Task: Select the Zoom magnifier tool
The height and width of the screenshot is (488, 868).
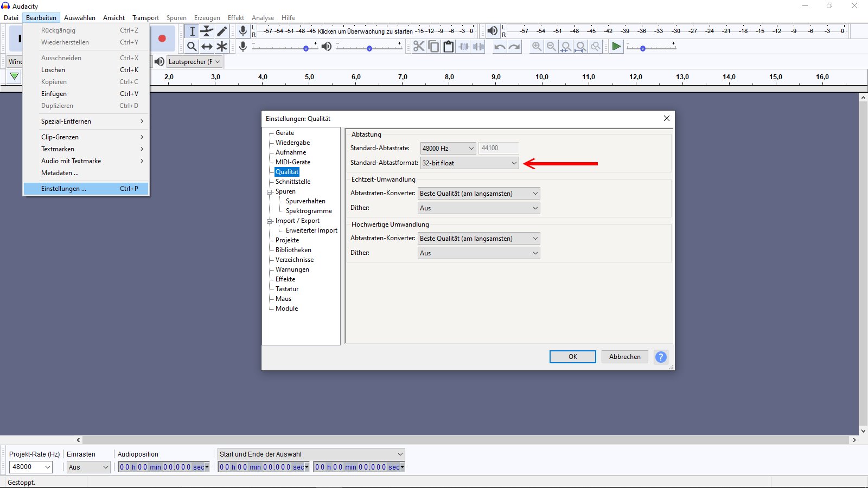Action: 192,47
